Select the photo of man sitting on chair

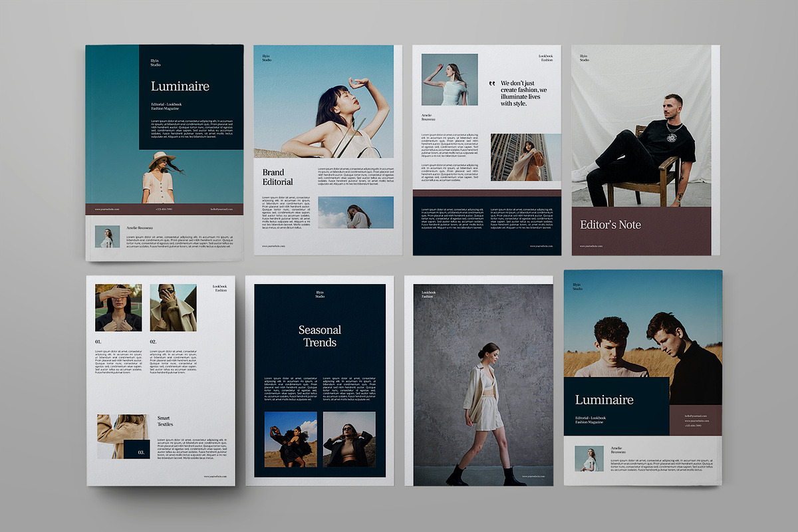click(x=642, y=126)
